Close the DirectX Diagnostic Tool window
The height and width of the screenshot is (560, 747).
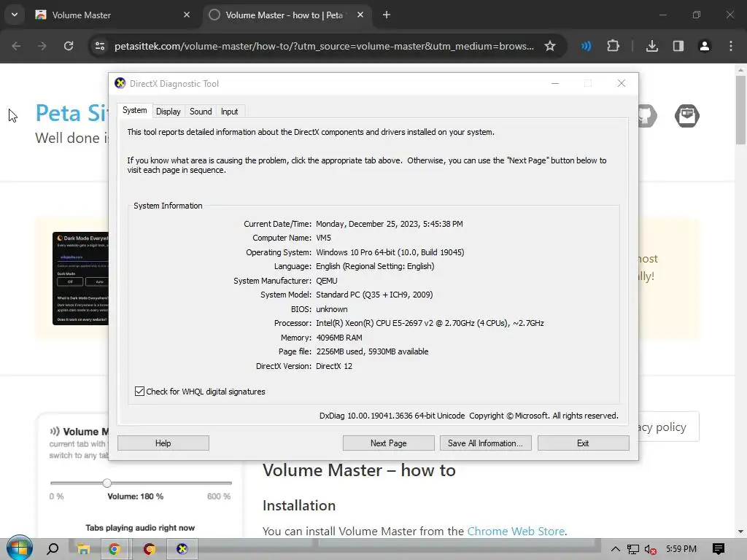coord(622,83)
